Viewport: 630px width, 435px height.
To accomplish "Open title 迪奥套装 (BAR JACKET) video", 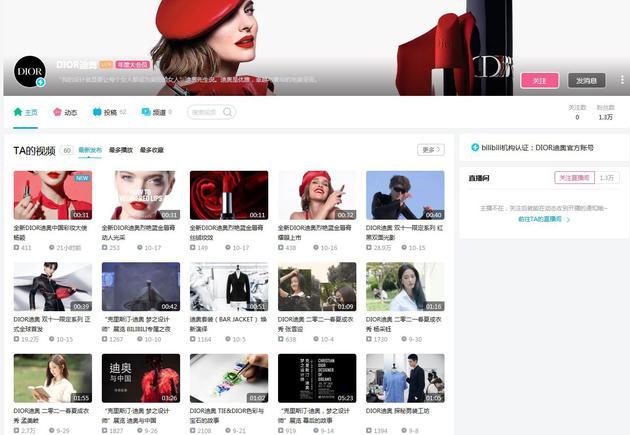I will pyautogui.click(x=228, y=324).
